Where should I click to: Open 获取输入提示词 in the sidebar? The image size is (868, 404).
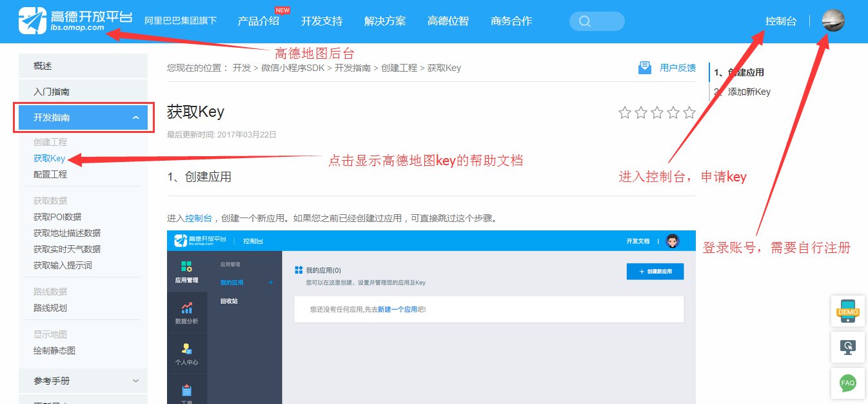pyautogui.click(x=63, y=265)
